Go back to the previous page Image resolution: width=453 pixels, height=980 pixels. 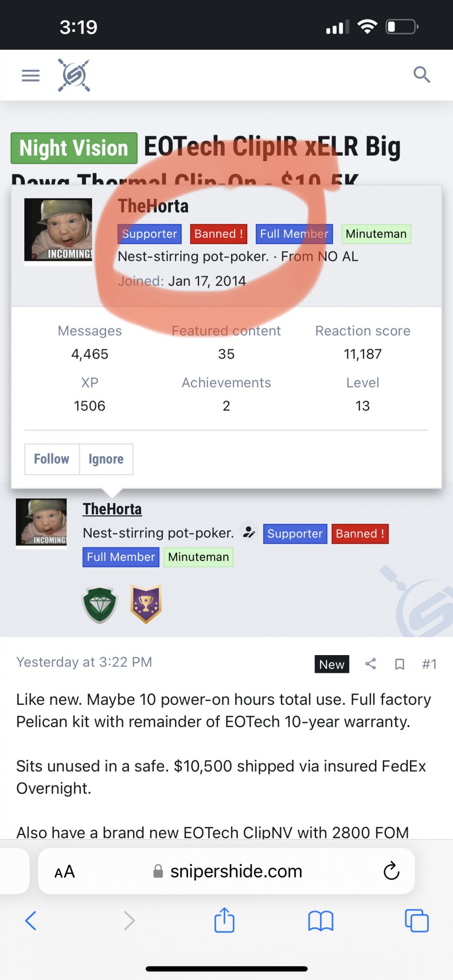click(31, 920)
